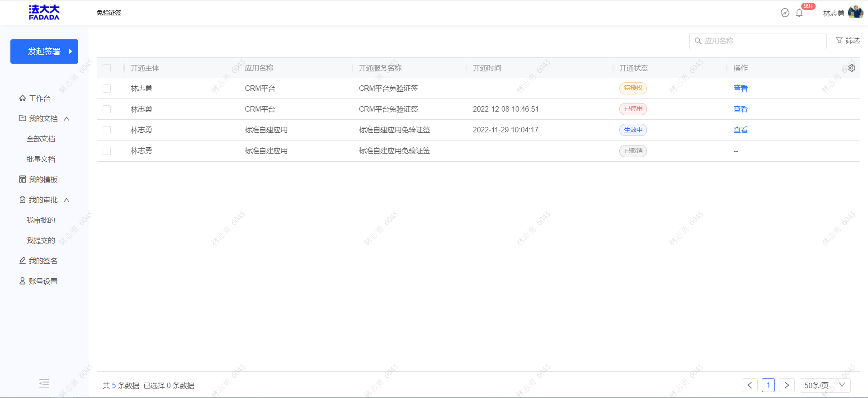Click CRM平台免验证签 in 待授权 row
Image resolution: width=868 pixels, height=398 pixels.
(388, 88)
